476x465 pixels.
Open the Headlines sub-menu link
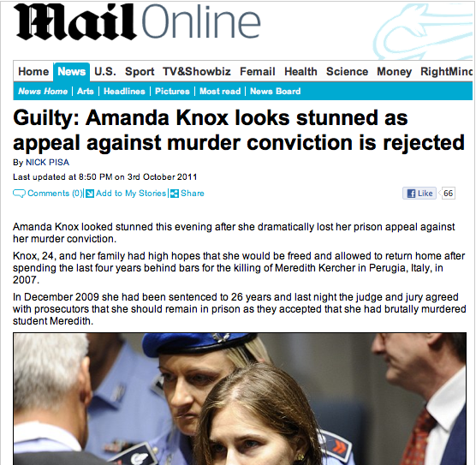124,92
